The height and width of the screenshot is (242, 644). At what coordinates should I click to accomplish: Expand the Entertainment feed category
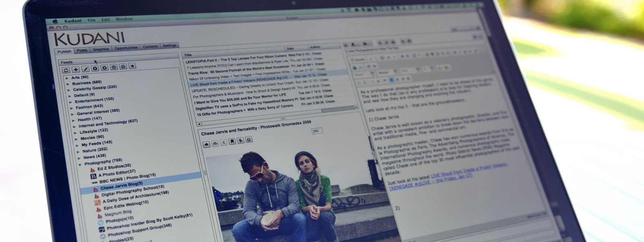pyautogui.click(x=71, y=102)
